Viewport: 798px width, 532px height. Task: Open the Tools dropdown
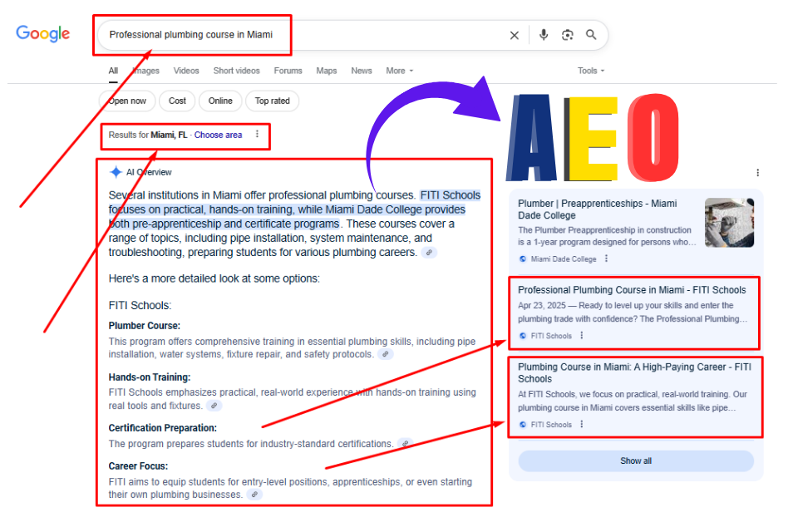[591, 71]
